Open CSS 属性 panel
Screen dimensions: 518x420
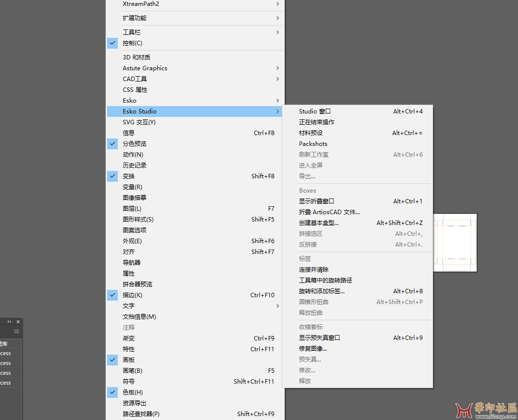click(x=195, y=90)
